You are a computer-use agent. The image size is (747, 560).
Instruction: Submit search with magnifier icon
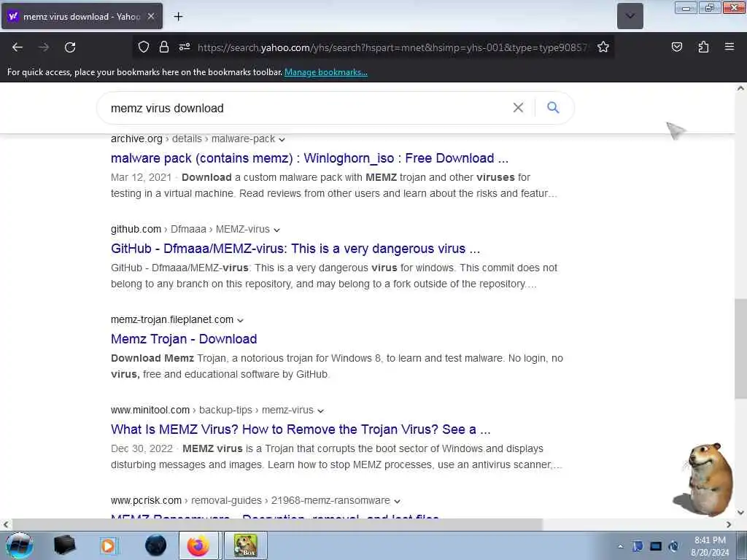[553, 108]
